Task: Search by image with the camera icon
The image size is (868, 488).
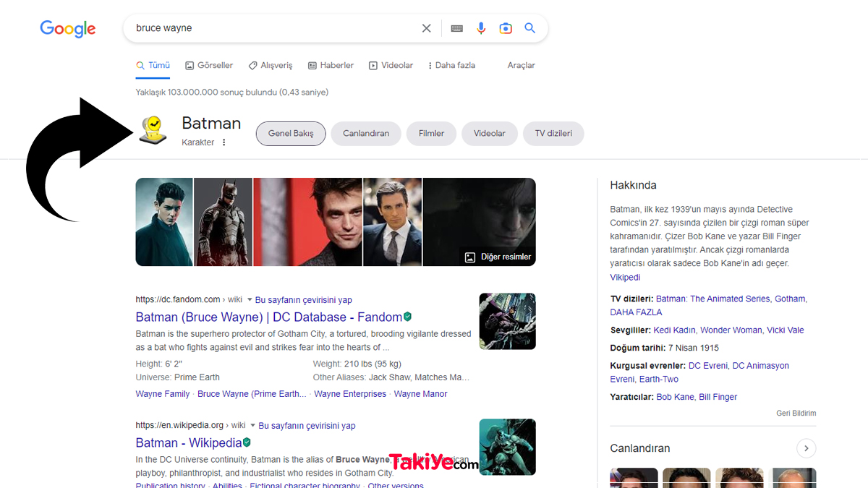Action: pyautogui.click(x=506, y=28)
